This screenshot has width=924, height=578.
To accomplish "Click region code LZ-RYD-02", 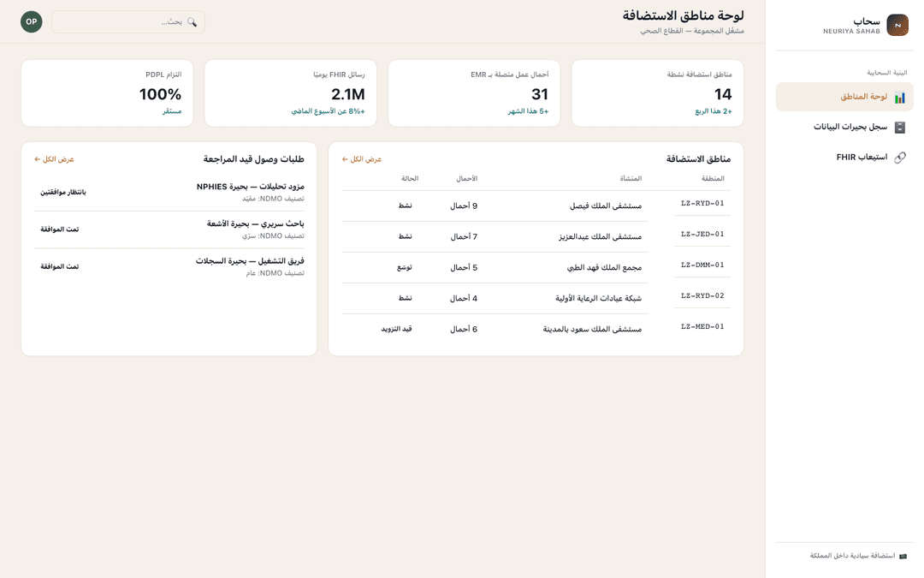I will coord(702,295).
